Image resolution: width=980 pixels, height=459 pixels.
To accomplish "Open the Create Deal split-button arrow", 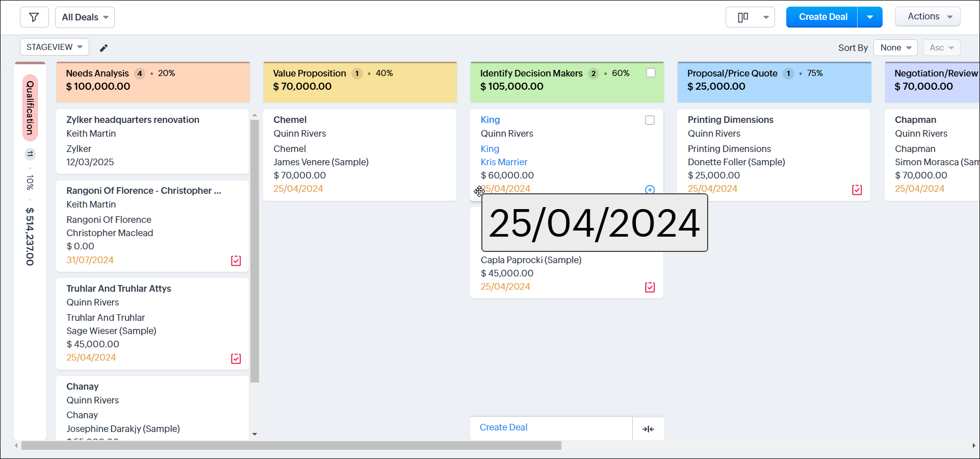I will pos(869,17).
